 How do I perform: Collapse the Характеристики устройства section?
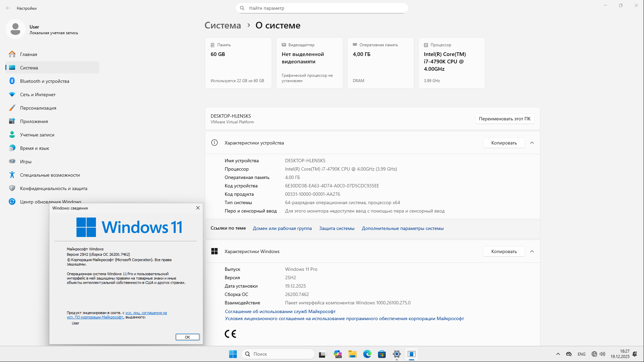(x=532, y=142)
